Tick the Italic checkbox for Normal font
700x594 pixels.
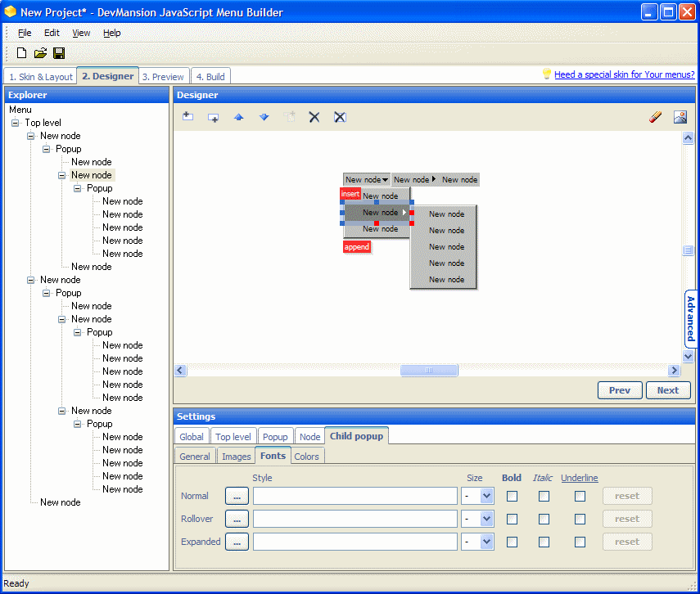point(544,497)
